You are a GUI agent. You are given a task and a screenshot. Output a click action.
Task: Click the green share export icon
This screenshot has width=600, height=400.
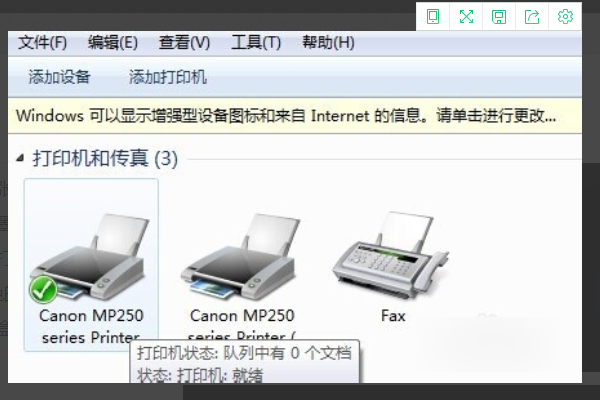pos(532,17)
